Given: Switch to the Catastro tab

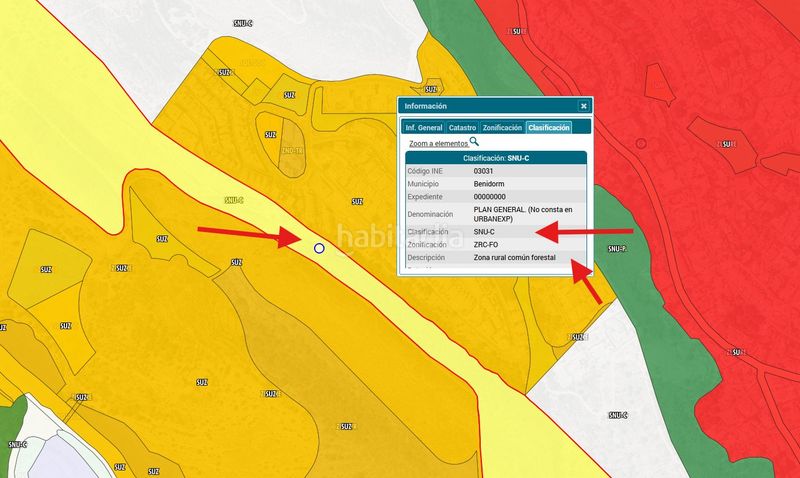Looking at the screenshot, I should point(462,128).
